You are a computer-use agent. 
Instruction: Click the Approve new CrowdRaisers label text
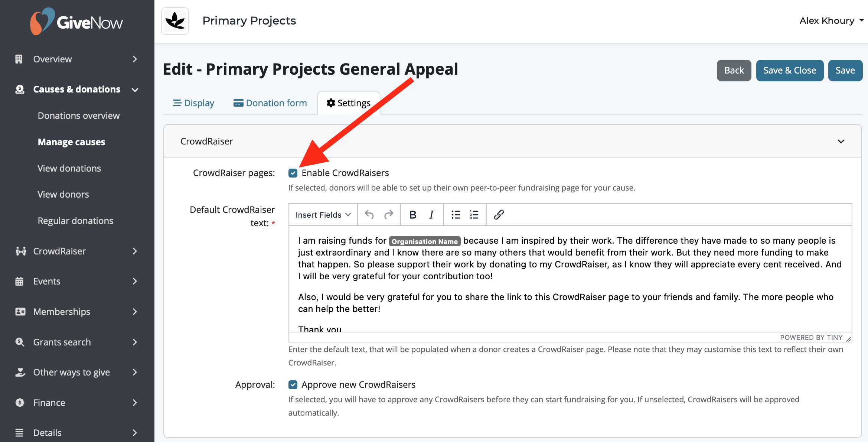pos(358,384)
